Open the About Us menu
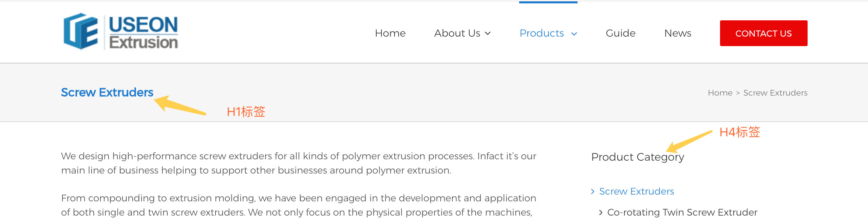 tap(457, 33)
